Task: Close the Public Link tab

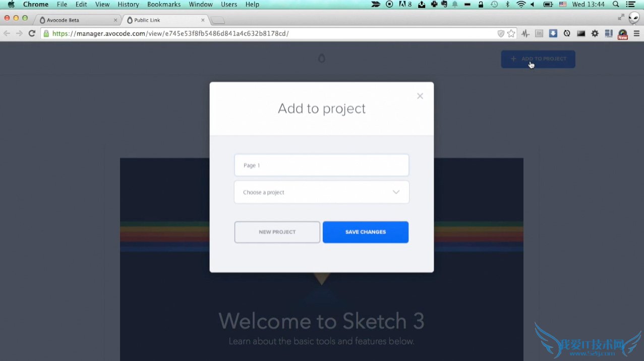Action: (x=203, y=20)
